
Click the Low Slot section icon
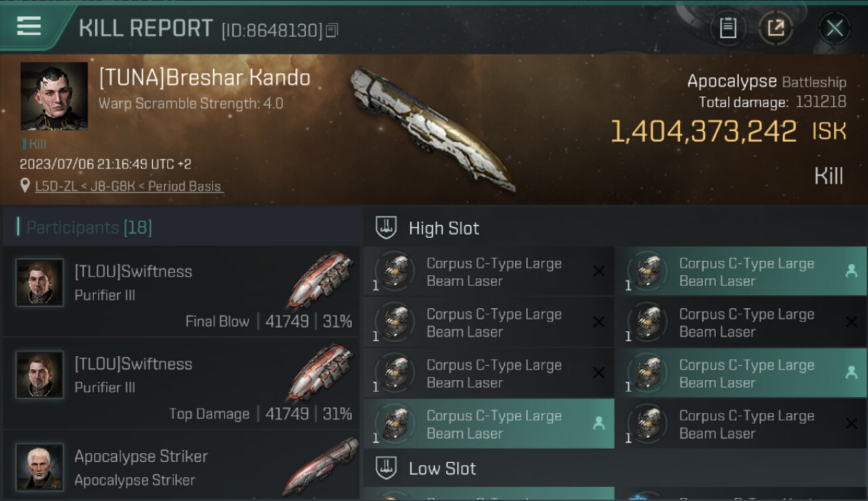[386, 468]
